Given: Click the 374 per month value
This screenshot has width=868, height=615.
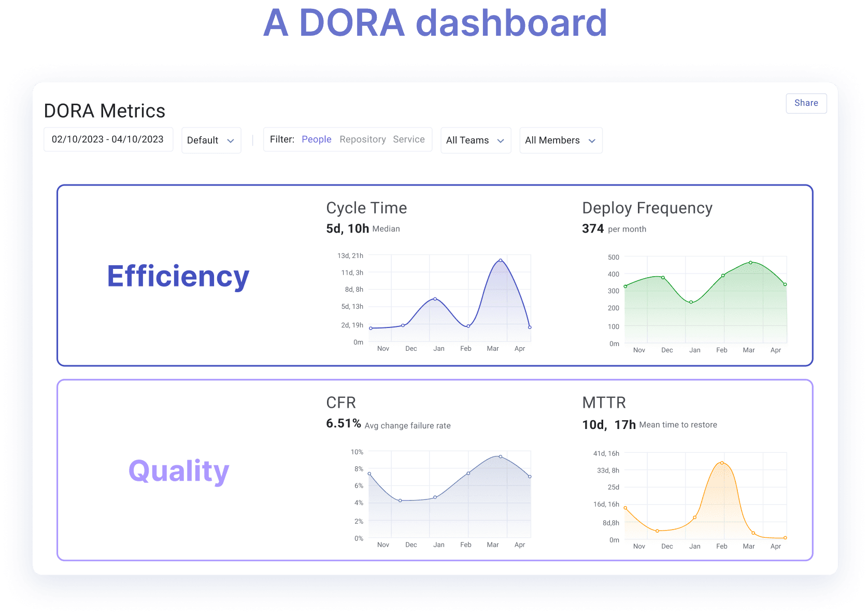Looking at the screenshot, I should (593, 228).
